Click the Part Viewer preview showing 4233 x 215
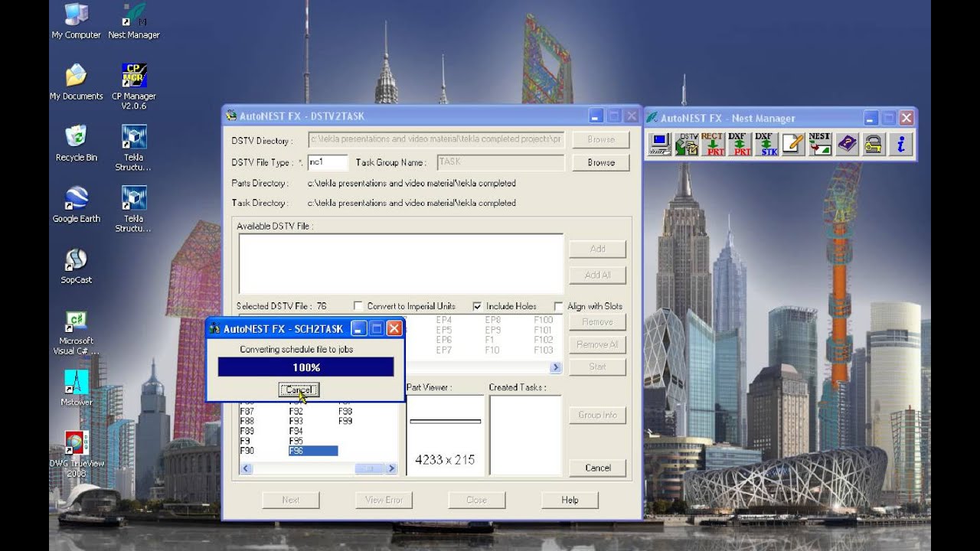 click(445, 435)
